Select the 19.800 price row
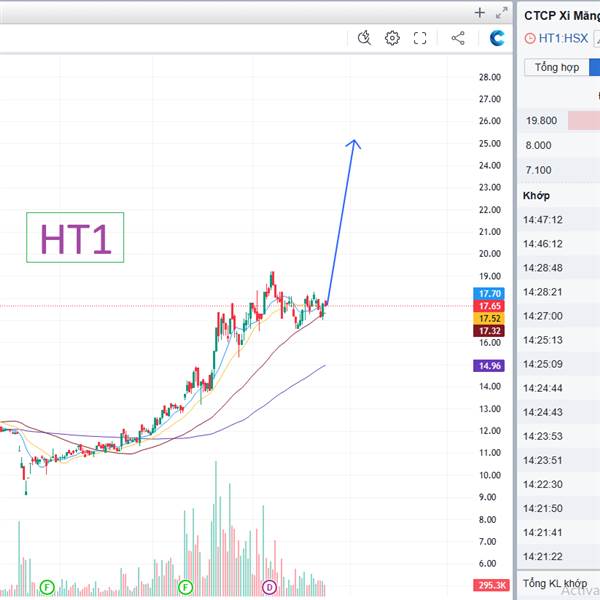Screen dimensions: 600x600 [x=559, y=121]
